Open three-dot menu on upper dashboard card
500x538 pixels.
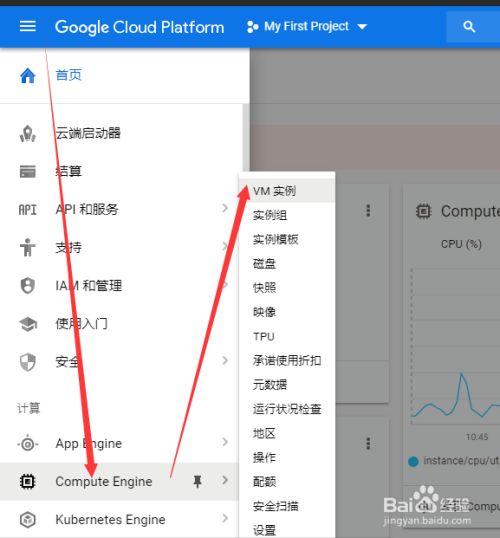tap(368, 211)
